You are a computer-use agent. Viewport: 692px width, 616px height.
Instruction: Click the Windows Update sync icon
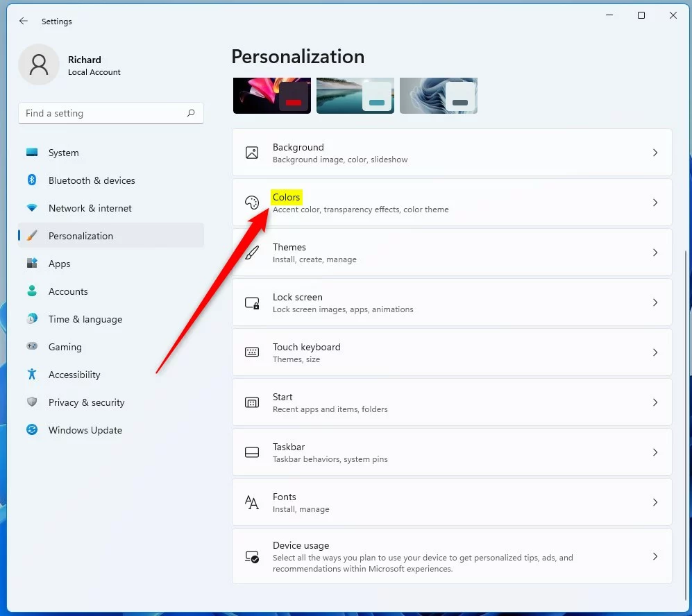point(32,429)
